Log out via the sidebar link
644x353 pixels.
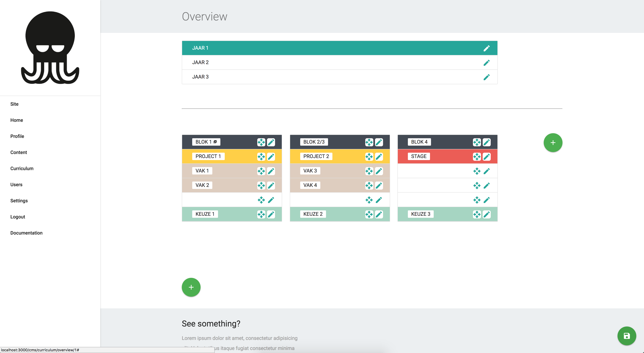pyautogui.click(x=17, y=217)
